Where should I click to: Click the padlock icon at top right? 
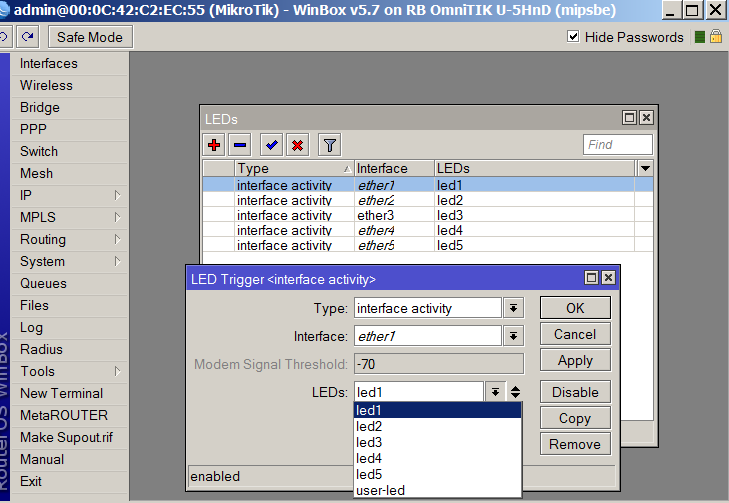click(716, 36)
